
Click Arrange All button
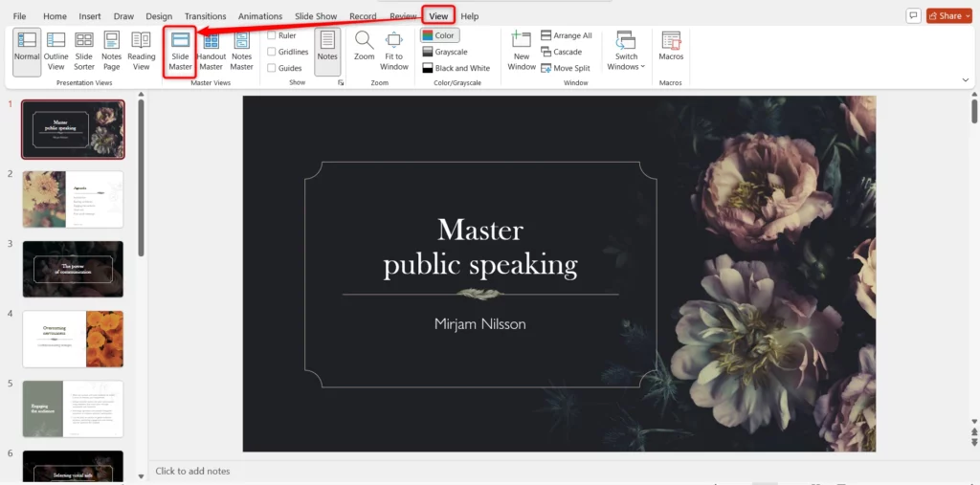tap(567, 35)
